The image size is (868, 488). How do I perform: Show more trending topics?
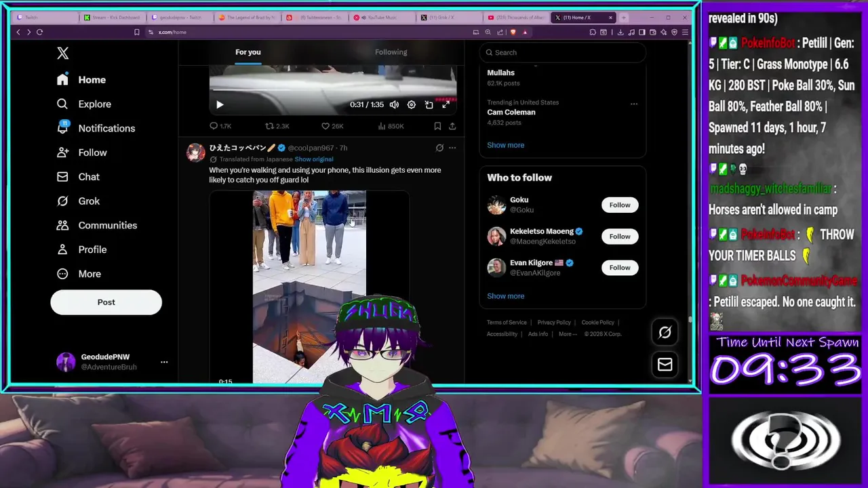click(505, 145)
